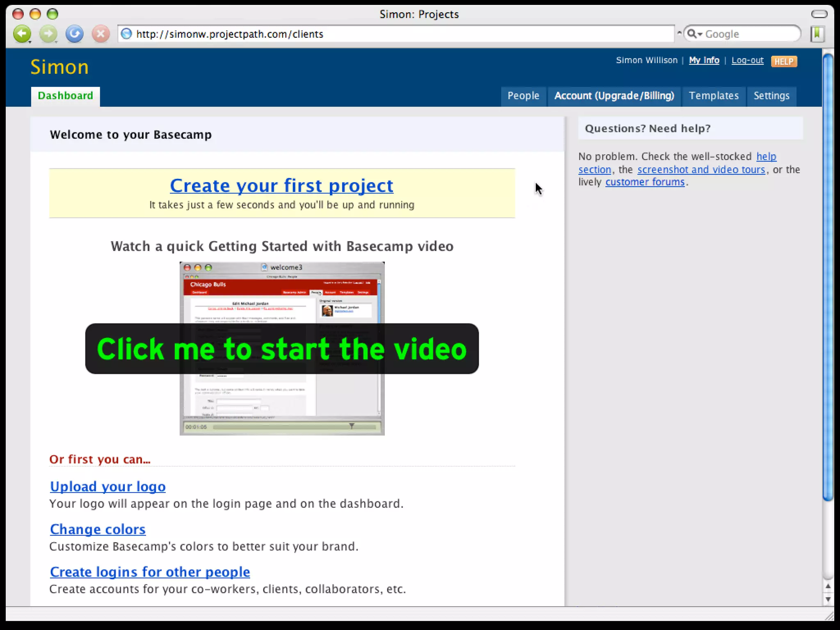Click the browser forward arrow button
The image size is (840, 630).
coord(48,34)
